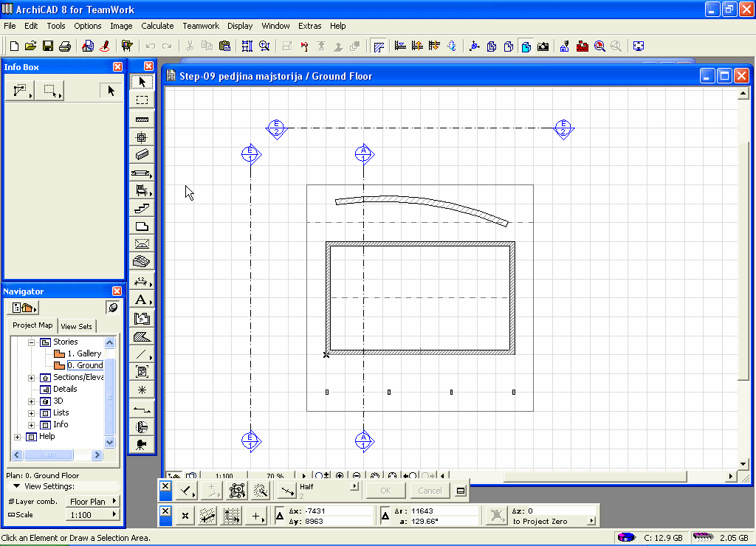756x546 pixels.
Task: Select the Arrow tool in the toolbox
Action: point(142,83)
